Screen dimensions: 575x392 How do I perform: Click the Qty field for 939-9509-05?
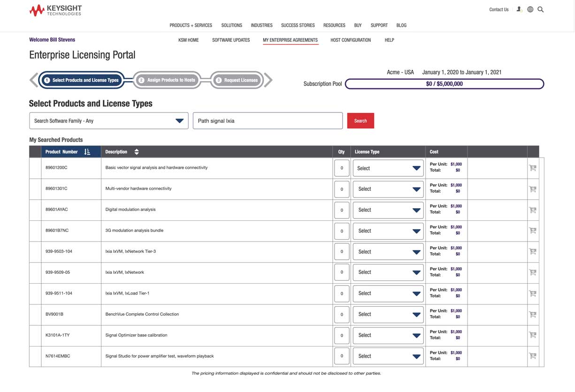click(342, 272)
